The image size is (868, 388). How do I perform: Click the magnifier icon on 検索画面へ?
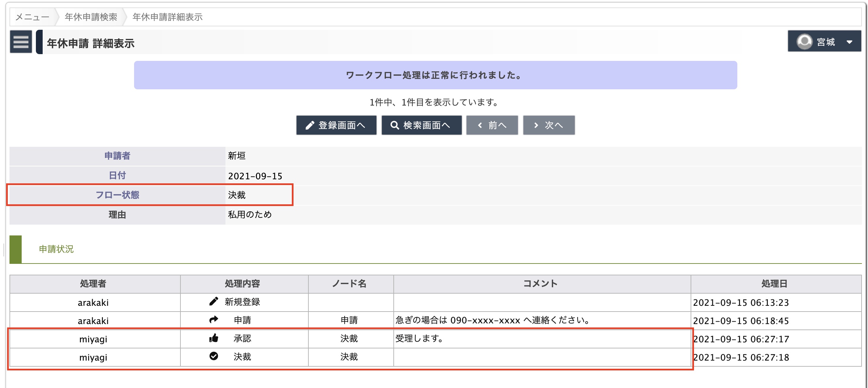pyautogui.click(x=394, y=125)
